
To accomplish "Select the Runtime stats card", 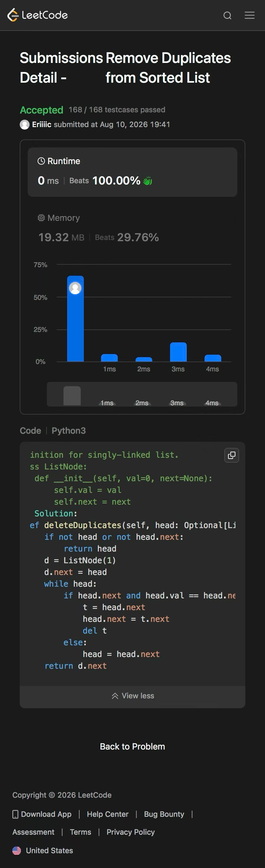I will (x=132, y=172).
